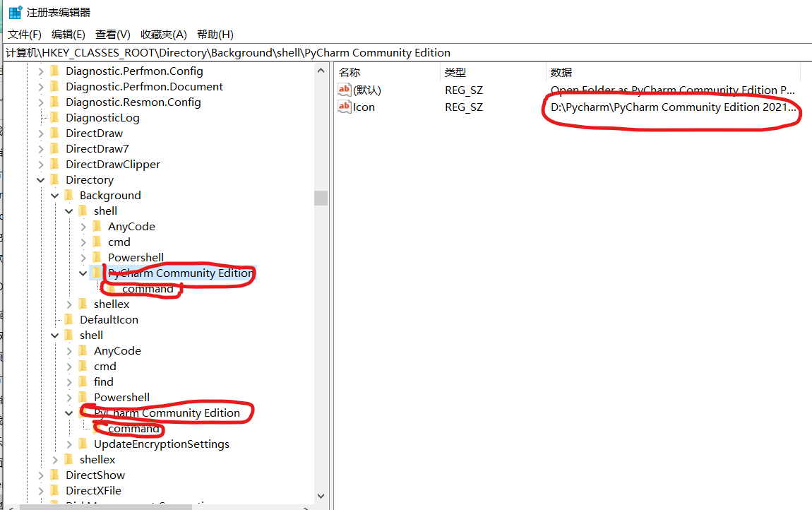Expand the UpdateEncryptionSettings key arrow
This screenshot has width=812, height=510.
pos(69,445)
